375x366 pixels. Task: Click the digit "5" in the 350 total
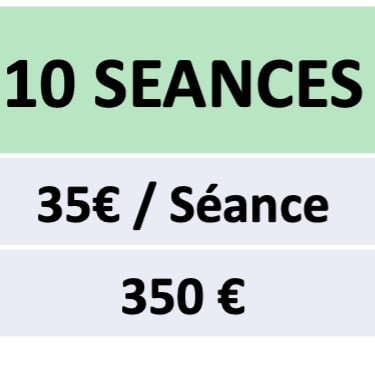click(x=162, y=297)
